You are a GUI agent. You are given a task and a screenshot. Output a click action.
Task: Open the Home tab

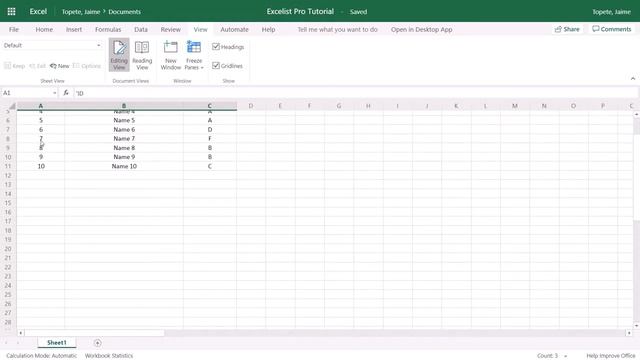pyautogui.click(x=44, y=29)
